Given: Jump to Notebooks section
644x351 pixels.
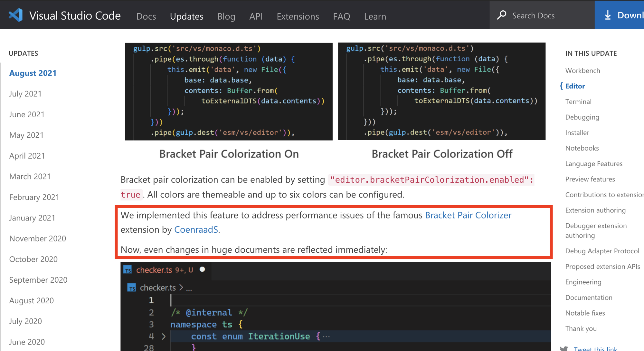Looking at the screenshot, I should coord(582,148).
